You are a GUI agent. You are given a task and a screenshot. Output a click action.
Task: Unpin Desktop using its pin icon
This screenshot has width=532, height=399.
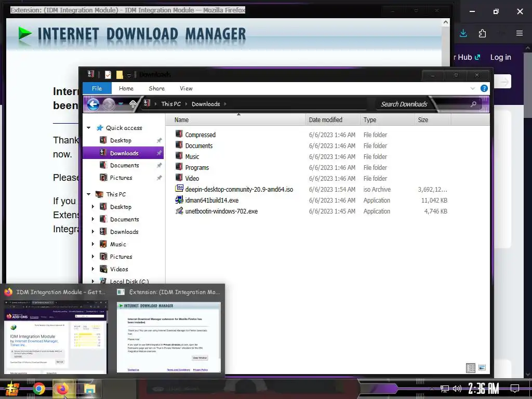[x=159, y=140]
